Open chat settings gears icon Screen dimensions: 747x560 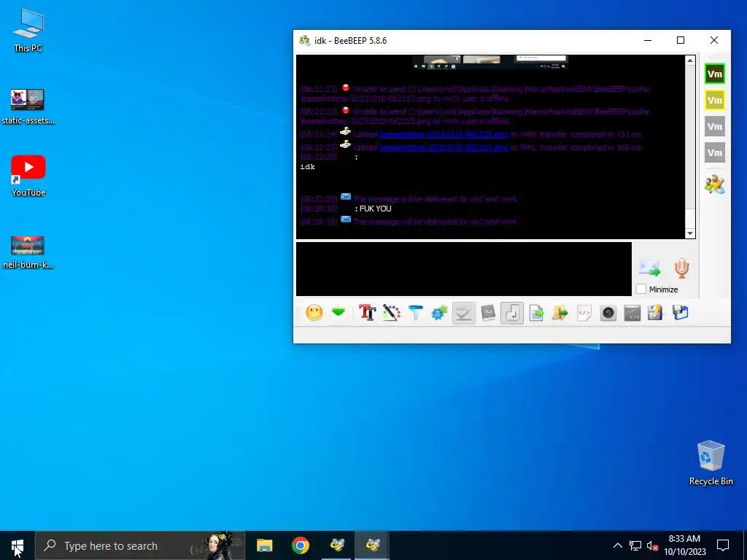[439, 313]
